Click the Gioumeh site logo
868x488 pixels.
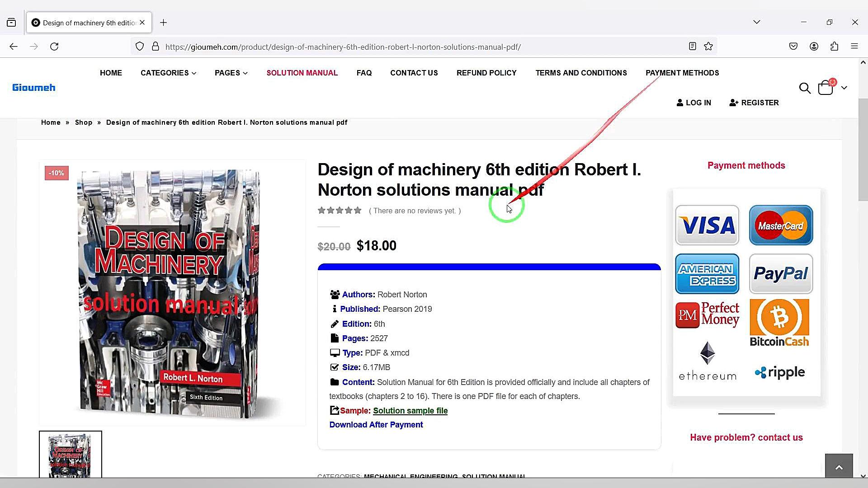(34, 88)
